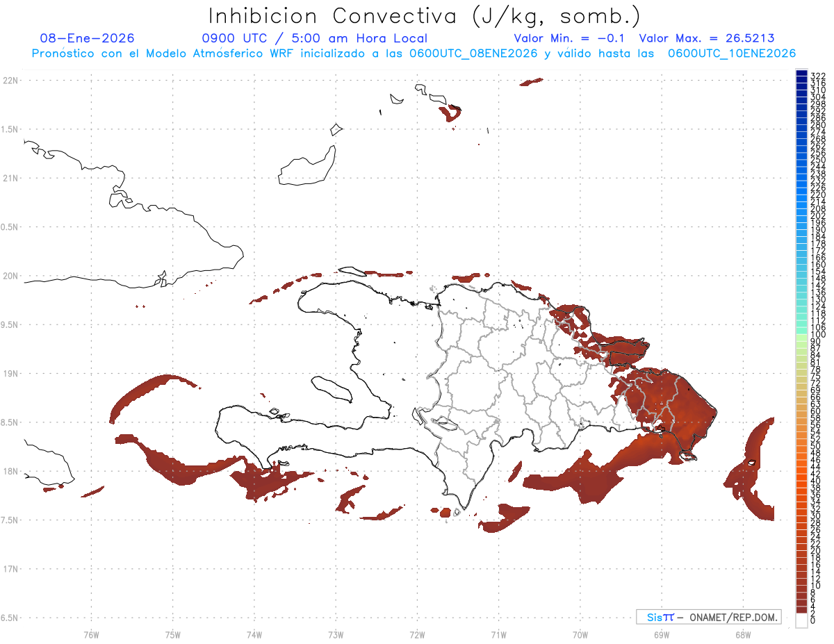Image resolution: width=834 pixels, height=644 pixels.
Task: Click the 22N latitude label
Action: (x=10, y=81)
